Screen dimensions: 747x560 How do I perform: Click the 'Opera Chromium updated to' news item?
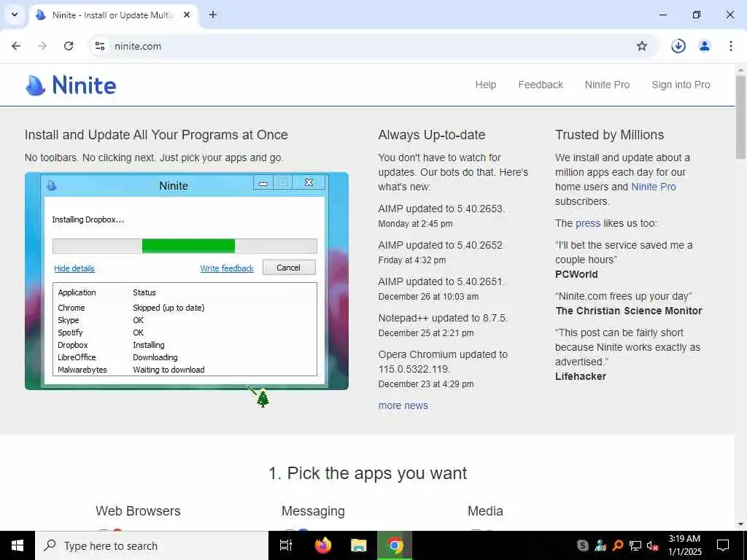point(443,362)
